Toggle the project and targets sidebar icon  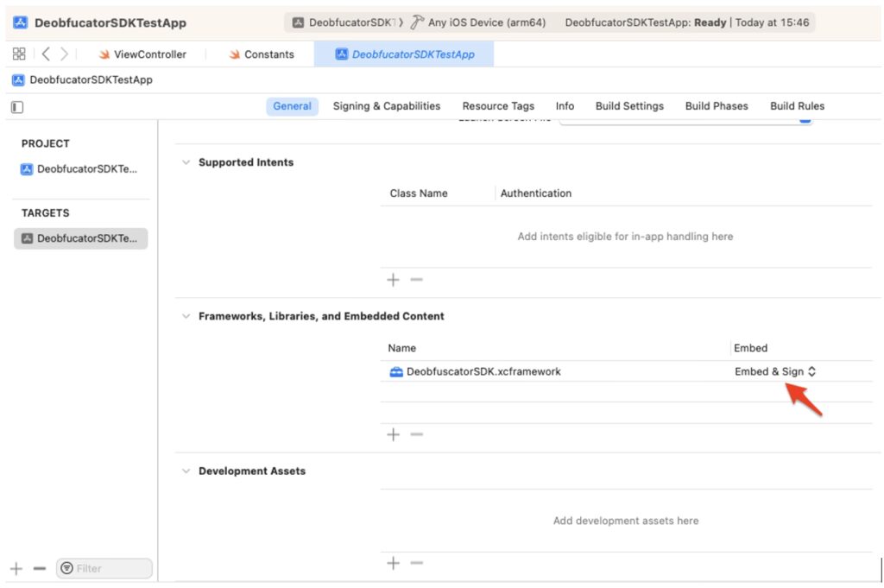pos(17,107)
